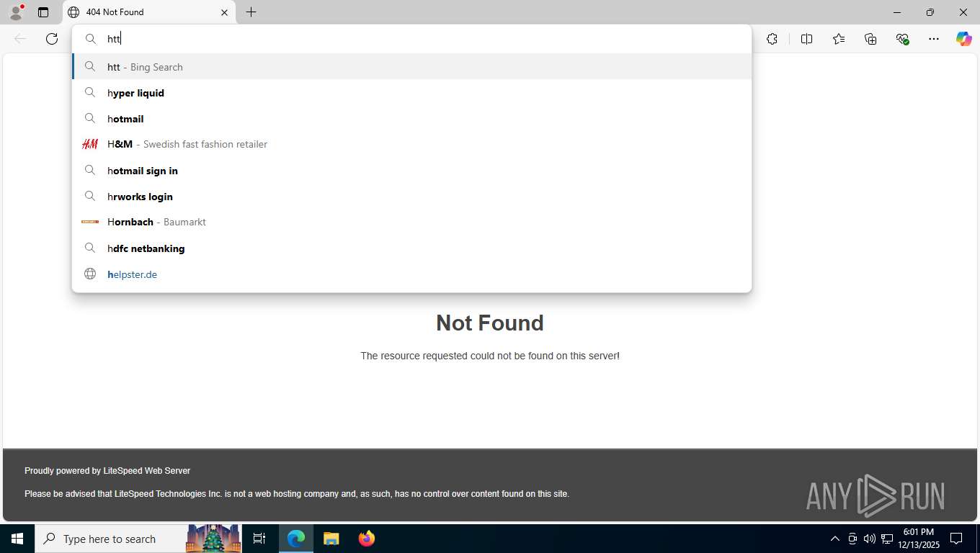This screenshot has width=980, height=553.
Task: Open network status tray icon
Action: pyautogui.click(x=887, y=539)
